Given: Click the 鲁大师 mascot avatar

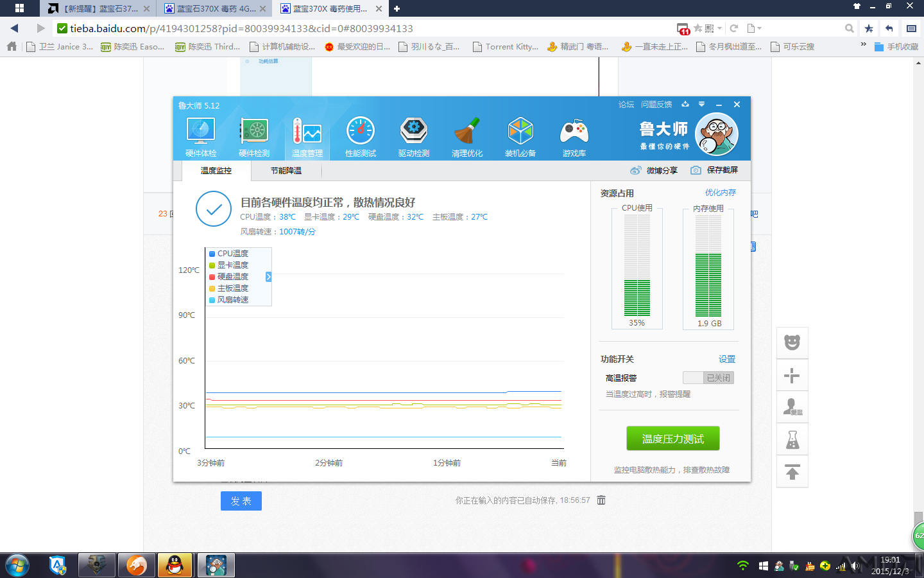Looking at the screenshot, I should coord(717,134).
